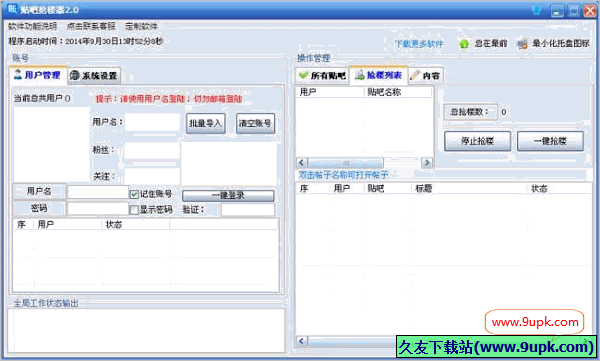Click the 一键抢楼 button

tap(550, 141)
